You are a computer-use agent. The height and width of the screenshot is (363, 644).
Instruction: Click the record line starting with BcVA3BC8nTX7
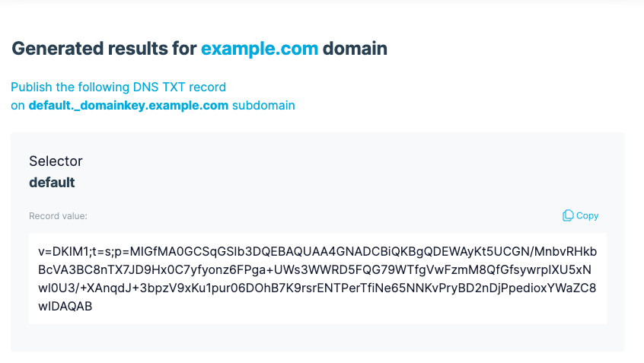pyautogui.click(x=317, y=270)
